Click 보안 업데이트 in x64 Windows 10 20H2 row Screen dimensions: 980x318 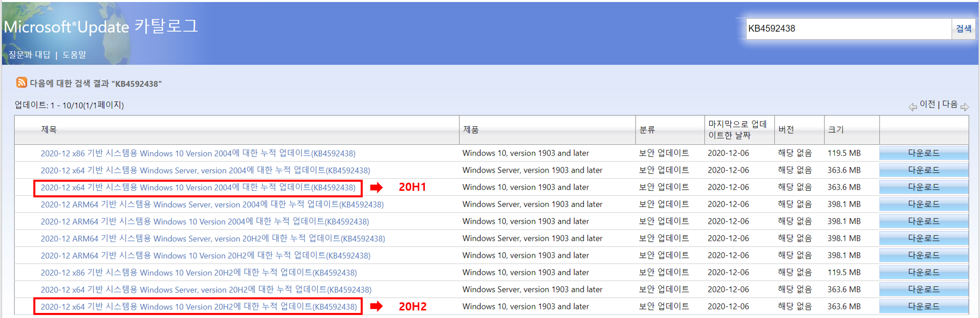pyautogui.click(x=664, y=306)
